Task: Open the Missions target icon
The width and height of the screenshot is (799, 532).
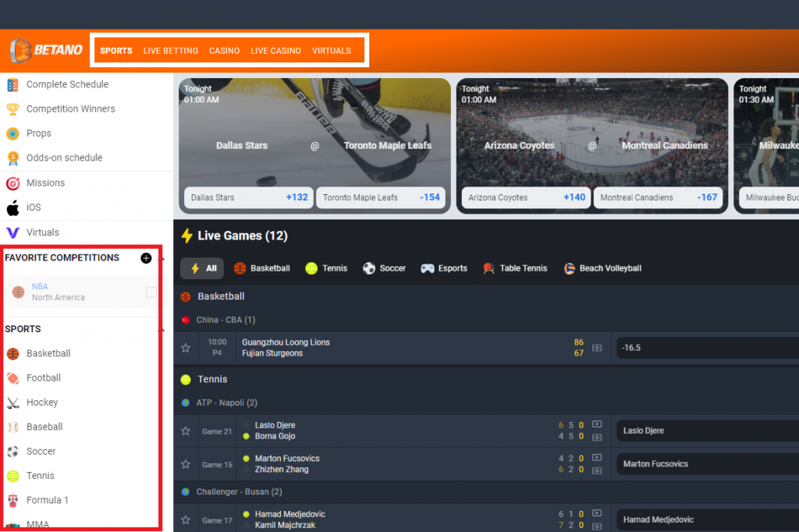Action: [x=12, y=183]
